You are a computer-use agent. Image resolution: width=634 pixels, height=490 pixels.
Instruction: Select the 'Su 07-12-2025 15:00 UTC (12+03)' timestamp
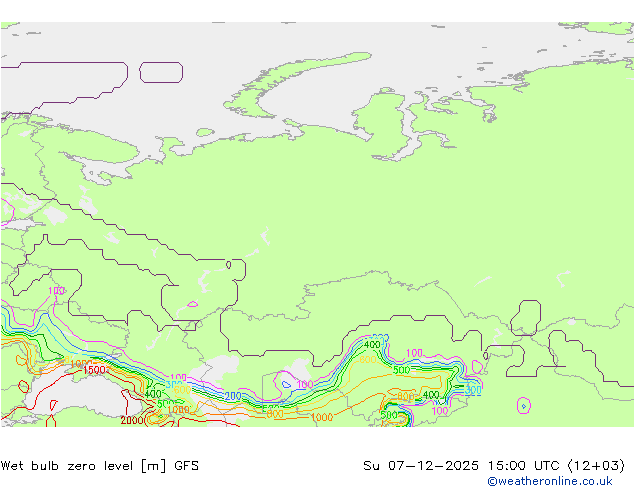[x=494, y=466]
